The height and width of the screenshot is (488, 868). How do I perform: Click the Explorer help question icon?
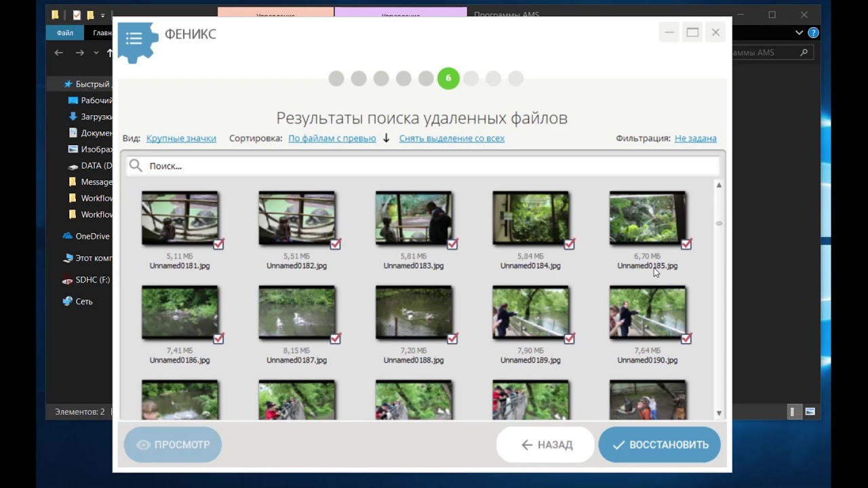point(814,33)
